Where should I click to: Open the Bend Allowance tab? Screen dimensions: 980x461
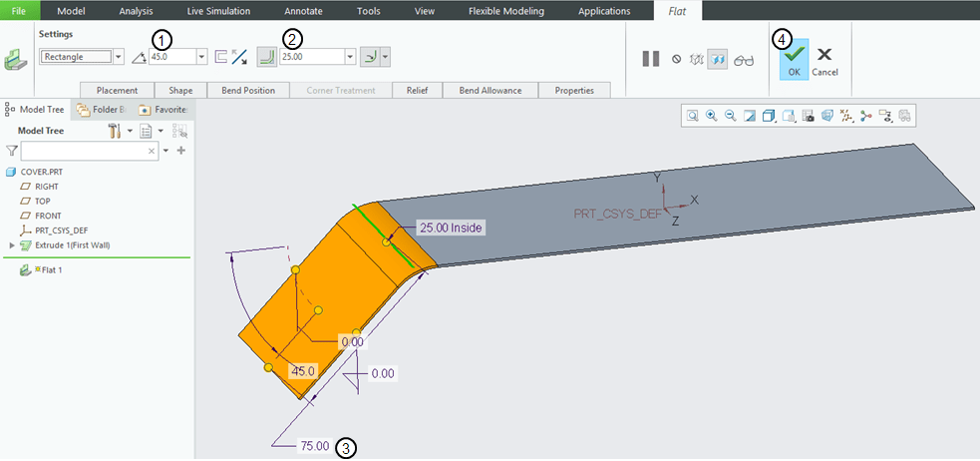coord(490,91)
